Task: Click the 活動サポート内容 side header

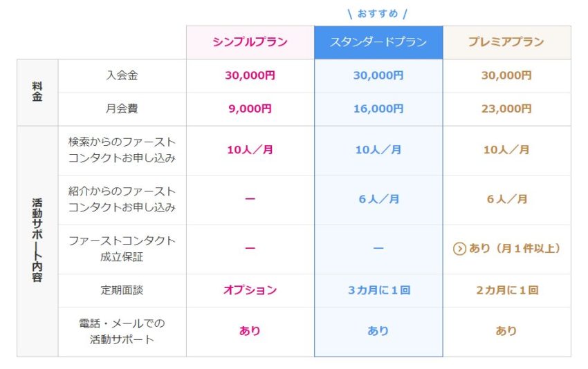Action: click(37, 240)
